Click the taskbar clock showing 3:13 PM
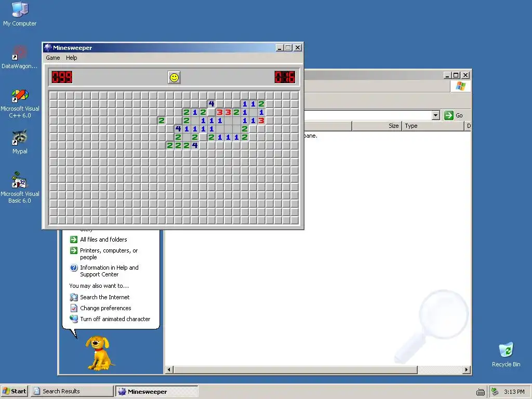532x399 pixels. click(x=514, y=392)
